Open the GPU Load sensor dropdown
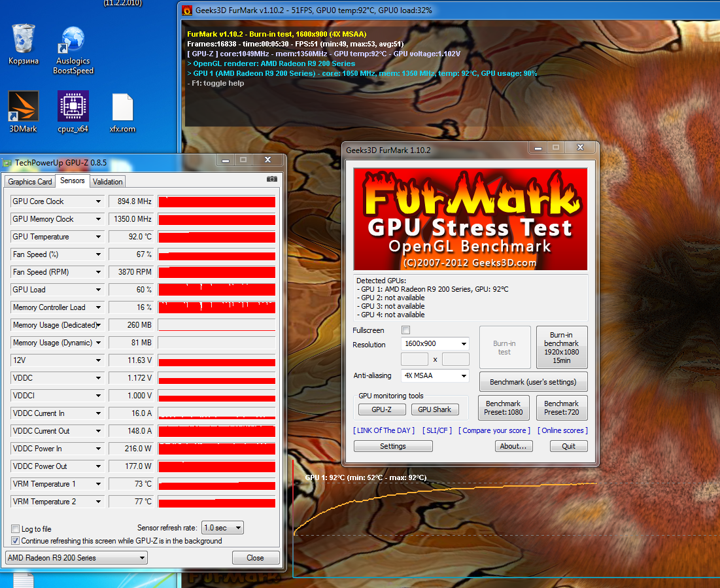 click(98, 290)
